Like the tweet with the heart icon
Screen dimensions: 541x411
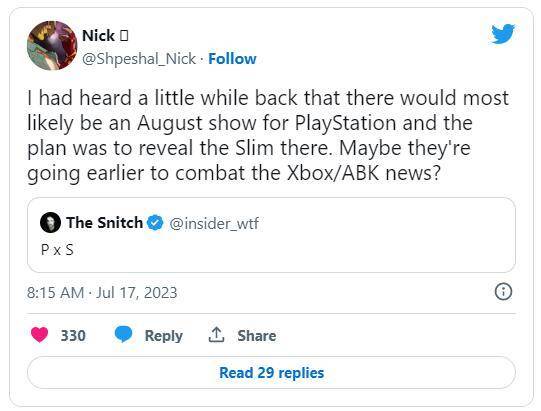(x=40, y=335)
